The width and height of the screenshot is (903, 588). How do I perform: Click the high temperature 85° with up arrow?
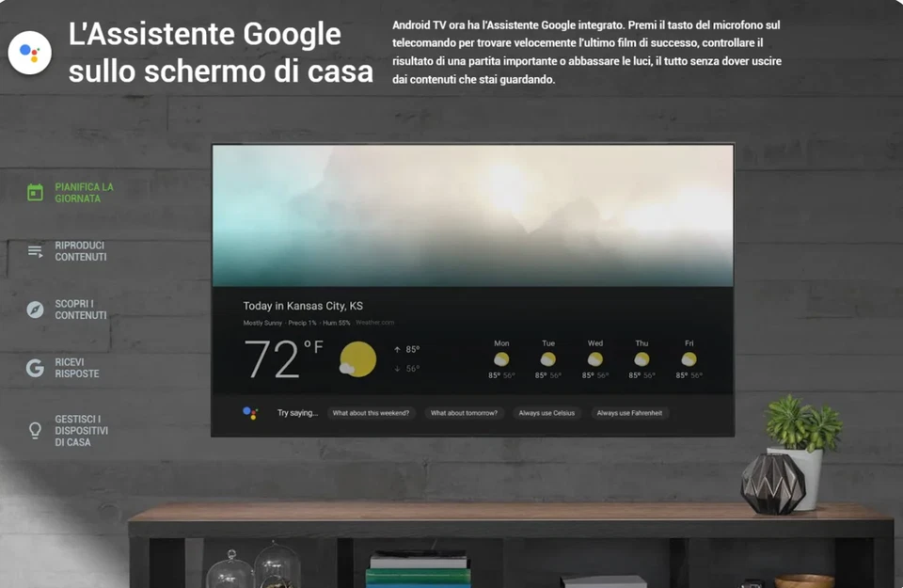[406, 350]
